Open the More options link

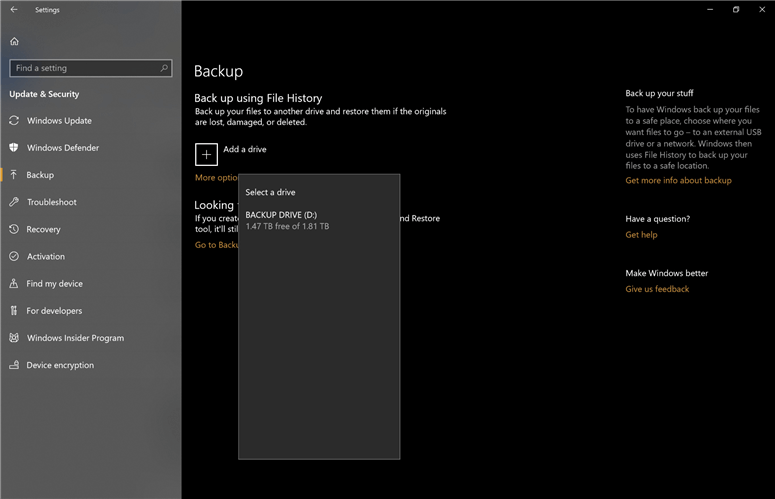point(216,178)
